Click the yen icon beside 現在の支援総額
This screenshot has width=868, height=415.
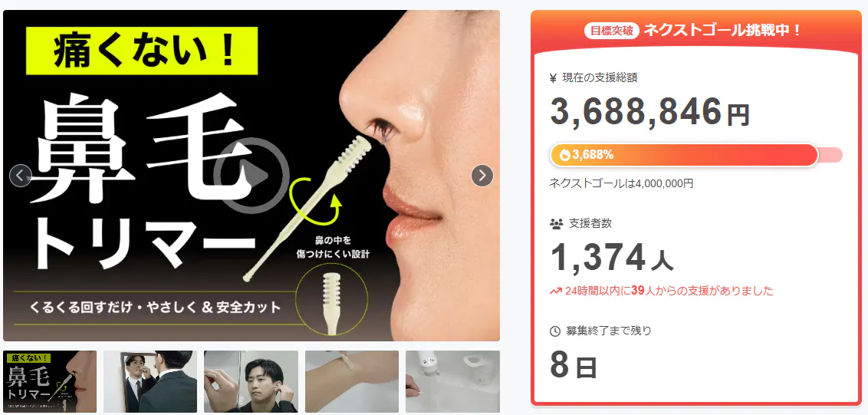point(553,78)
